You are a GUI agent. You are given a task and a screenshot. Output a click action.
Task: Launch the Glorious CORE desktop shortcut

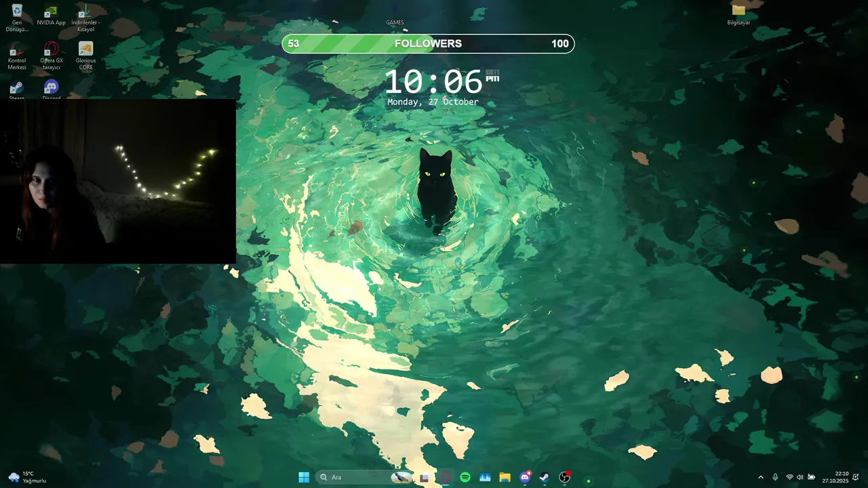click(85, 56)
